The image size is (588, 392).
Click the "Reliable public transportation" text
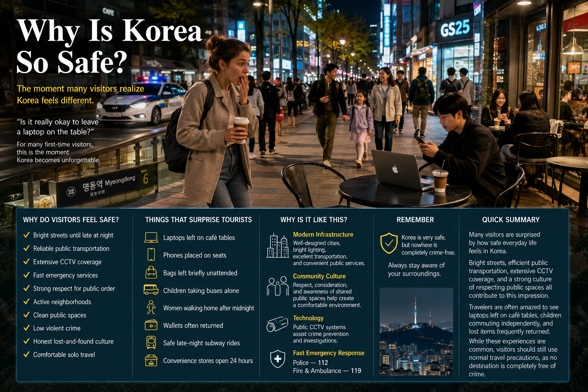point(71,248)
